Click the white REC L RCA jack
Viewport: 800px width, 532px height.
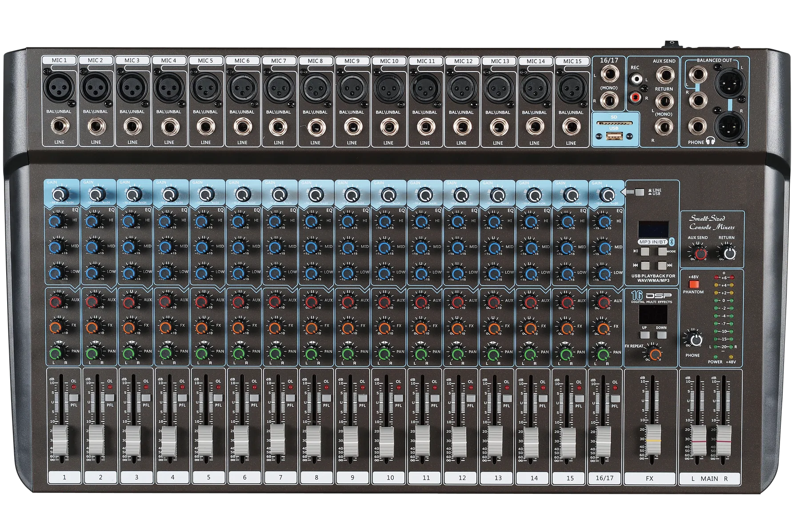pos(636,80)
